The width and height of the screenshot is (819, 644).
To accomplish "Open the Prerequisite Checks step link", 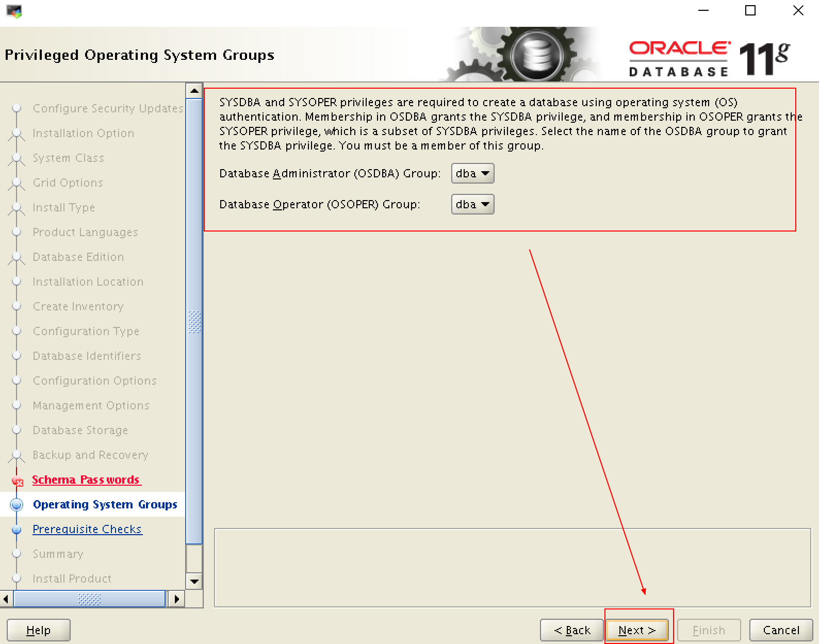I will [87, 530].
